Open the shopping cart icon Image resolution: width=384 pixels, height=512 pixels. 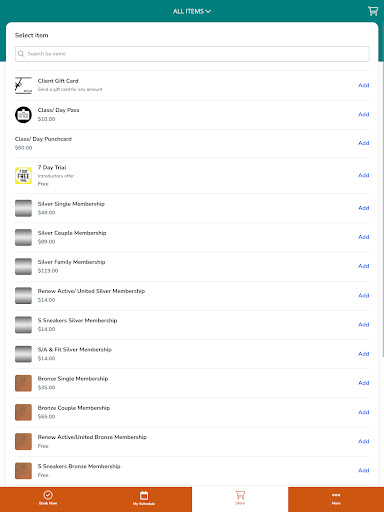click(x=373, y=11)
